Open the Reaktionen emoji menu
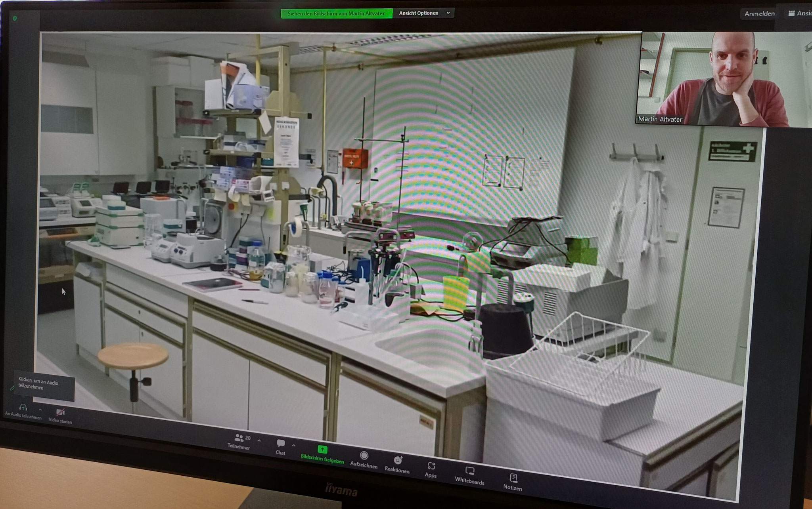Viewport: 812px width, 509px height. pyautogui.click(x=397, y=460)
